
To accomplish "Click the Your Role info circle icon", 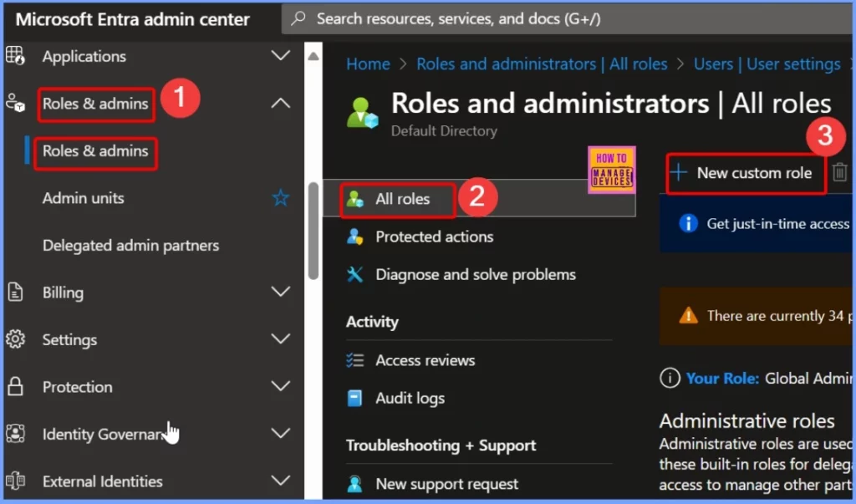I will (670, 378).
